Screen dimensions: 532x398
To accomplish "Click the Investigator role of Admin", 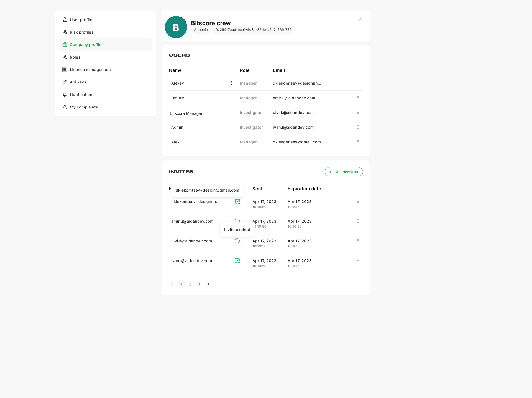I will click(251, 127).
